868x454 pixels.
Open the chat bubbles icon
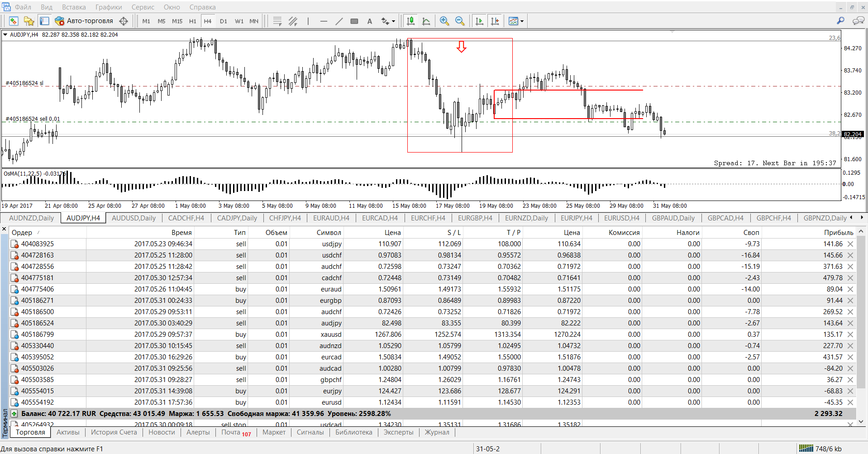click(x=858, y=20)
